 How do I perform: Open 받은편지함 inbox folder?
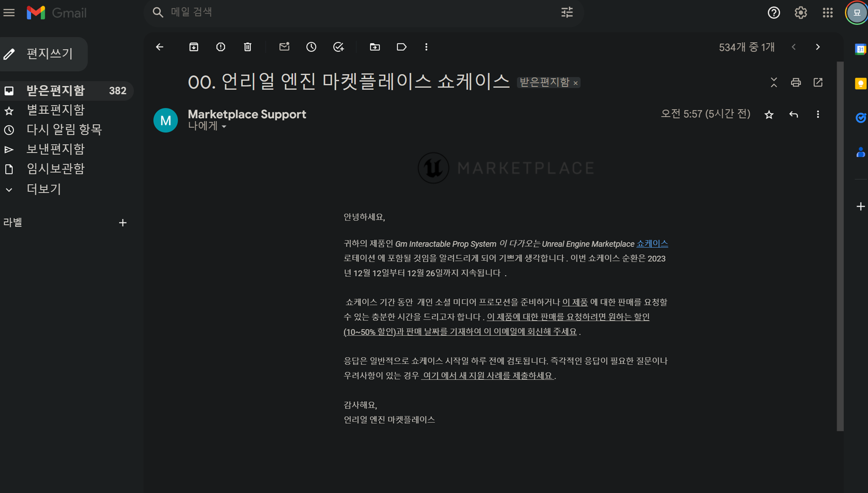pyautogui.click(x=66, y=90)
